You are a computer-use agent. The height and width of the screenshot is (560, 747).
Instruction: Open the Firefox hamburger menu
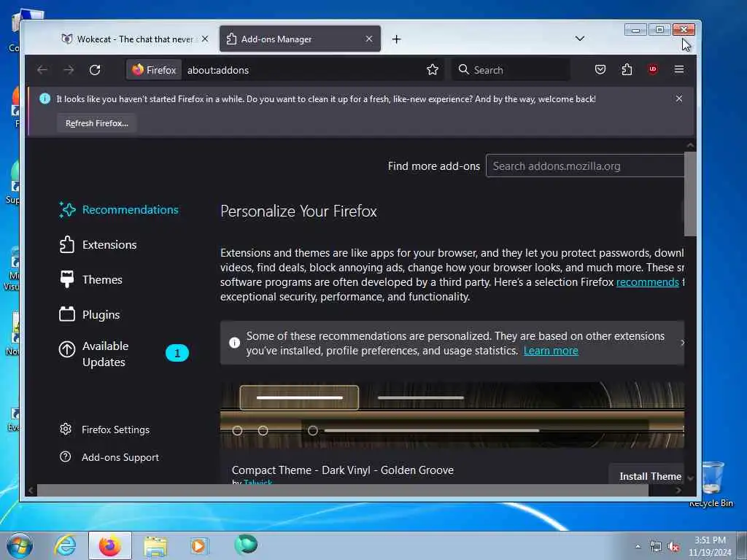coord(679,69)
